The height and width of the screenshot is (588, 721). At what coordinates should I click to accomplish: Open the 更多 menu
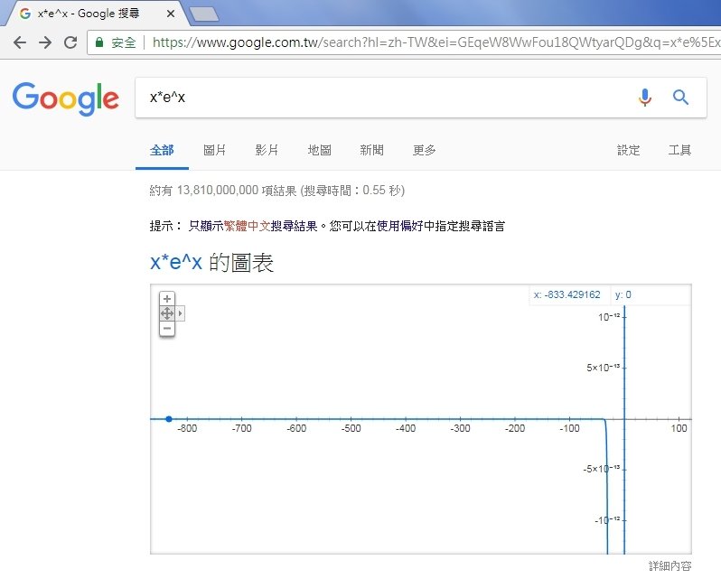click(x=424, y=150)
